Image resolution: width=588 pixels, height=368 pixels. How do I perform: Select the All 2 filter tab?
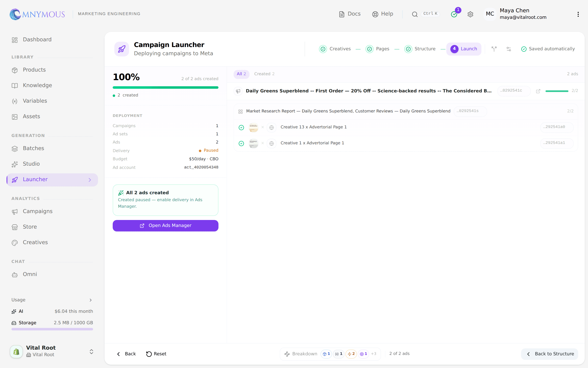tap(241, 74)
